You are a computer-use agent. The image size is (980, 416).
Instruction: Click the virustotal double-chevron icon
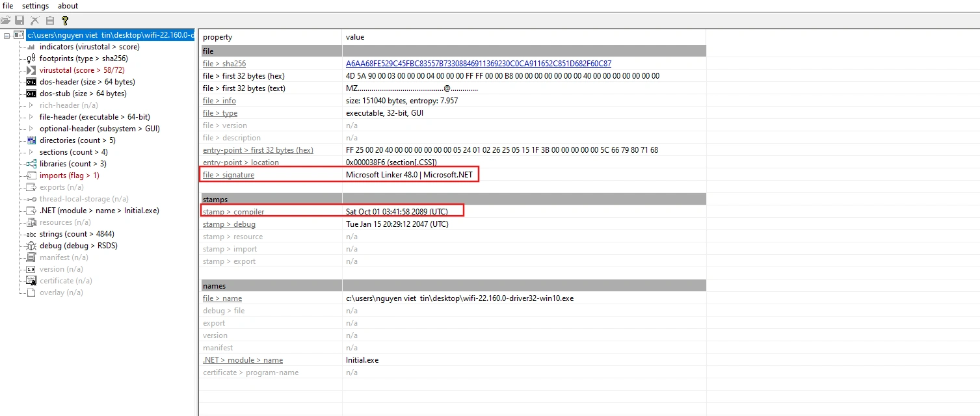tap(31, 70)
